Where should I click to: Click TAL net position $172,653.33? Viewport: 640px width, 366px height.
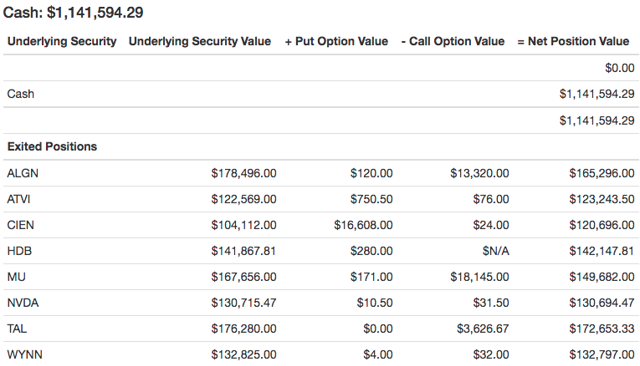[x=602, y=328]
